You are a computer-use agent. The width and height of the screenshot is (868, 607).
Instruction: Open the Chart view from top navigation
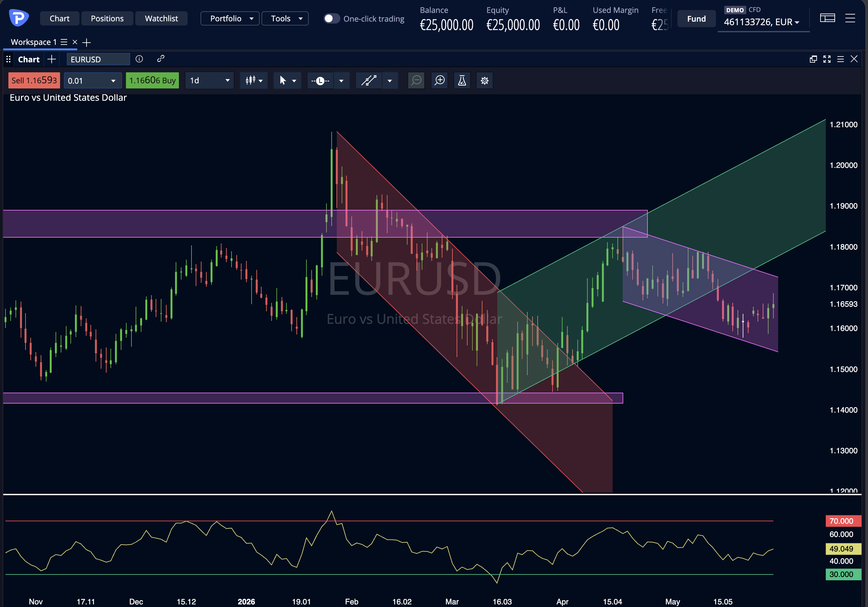tap(59, 18)
